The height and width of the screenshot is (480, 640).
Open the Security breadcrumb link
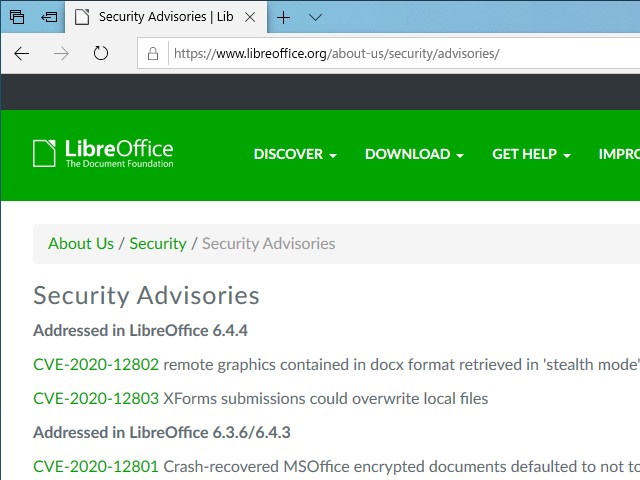click(158, 243)
